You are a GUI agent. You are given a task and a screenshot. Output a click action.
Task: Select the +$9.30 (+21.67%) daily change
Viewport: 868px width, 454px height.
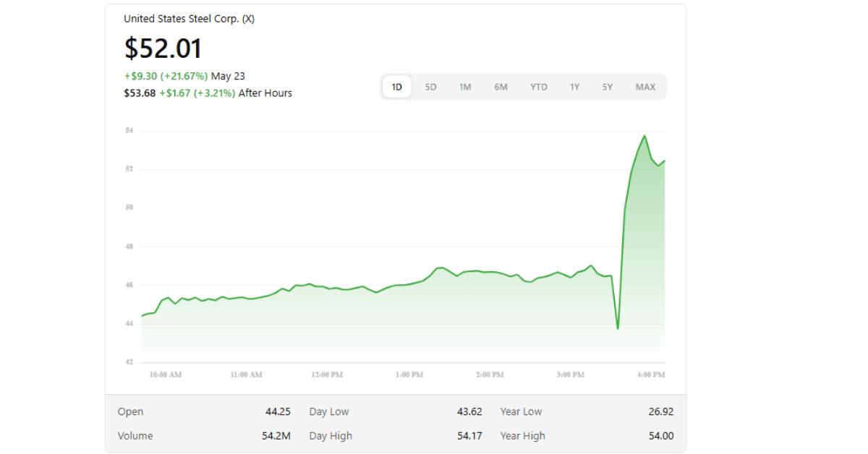click(x=166, y=76)
